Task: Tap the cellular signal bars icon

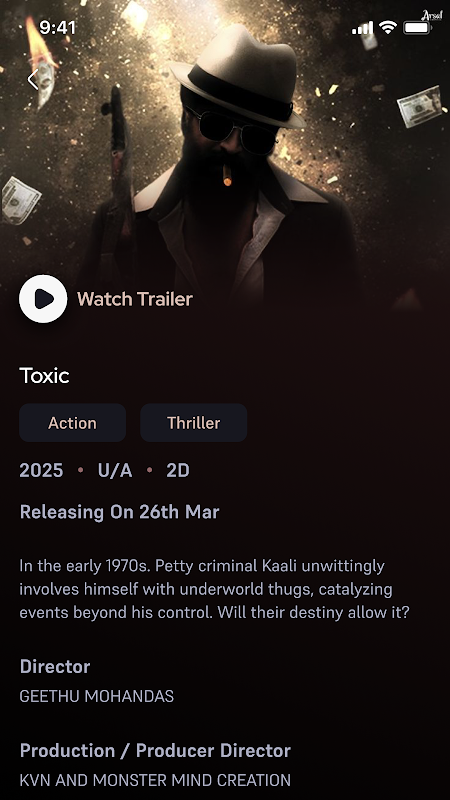Action: click(x=362, y=28)
